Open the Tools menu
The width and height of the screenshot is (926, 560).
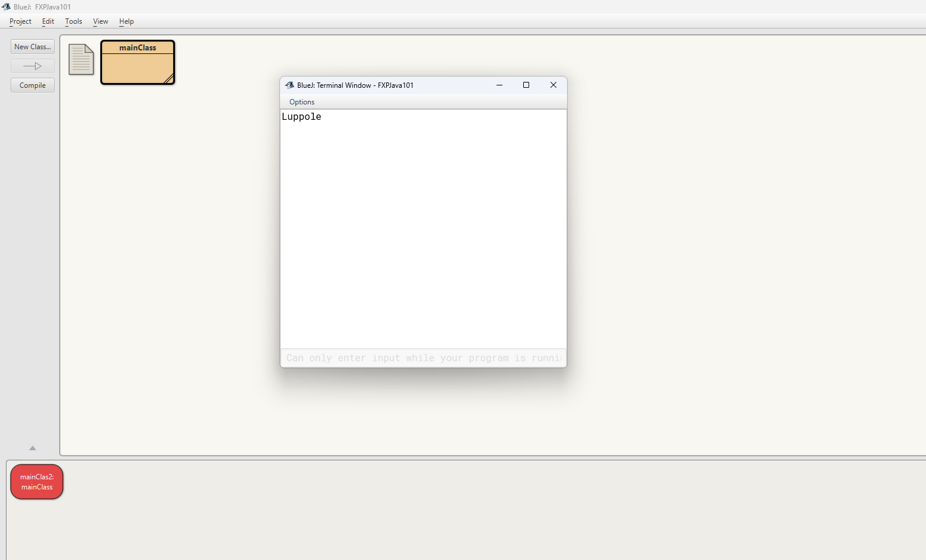[x=74, y=21]
